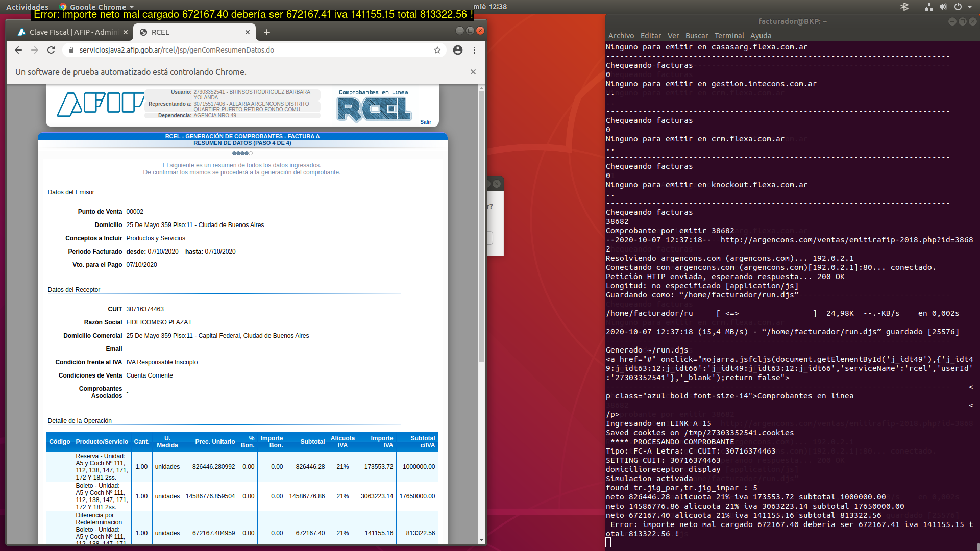The height and width of the screenshot is (551, 980).
Task: Click Producto/Servicio column header
Action: click(102, 442)
